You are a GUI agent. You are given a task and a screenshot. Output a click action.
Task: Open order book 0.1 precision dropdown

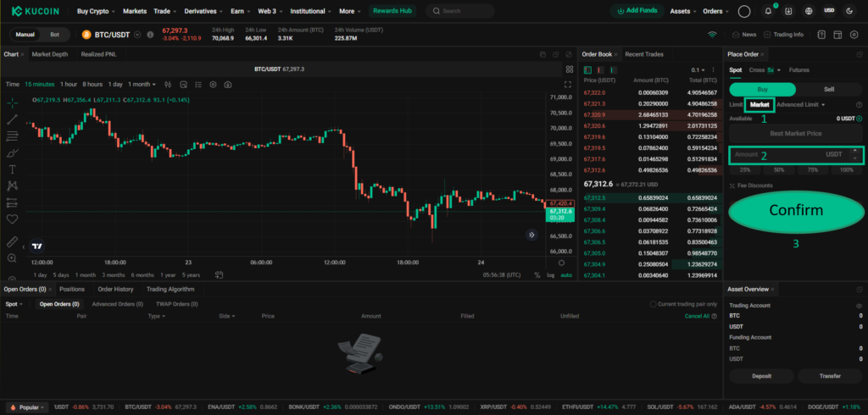click(698, 70)
